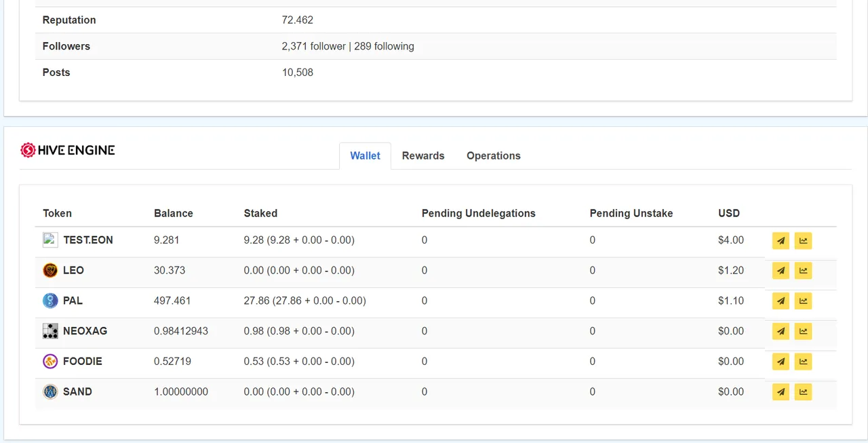Open the chart icon for LEO
Image resolution: width=868 pixels, height=443 pixels.
click(x=803, y=271)
